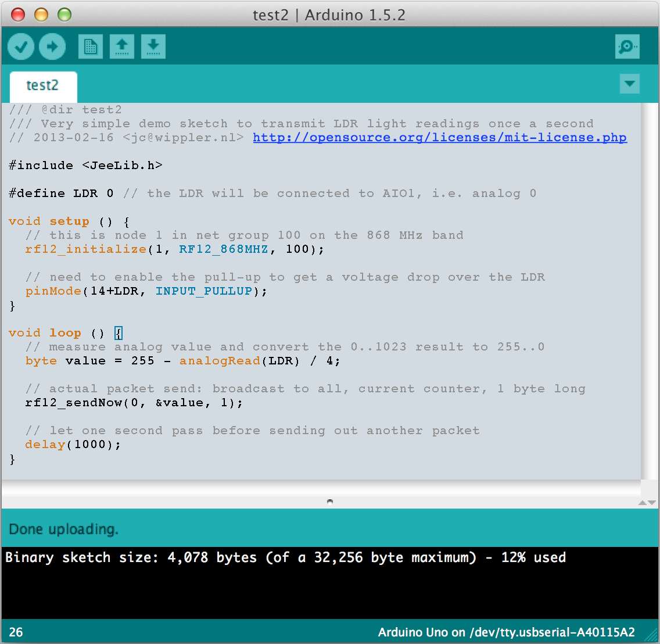Click the 'rf12_initialize' function call

coord(86,249)
